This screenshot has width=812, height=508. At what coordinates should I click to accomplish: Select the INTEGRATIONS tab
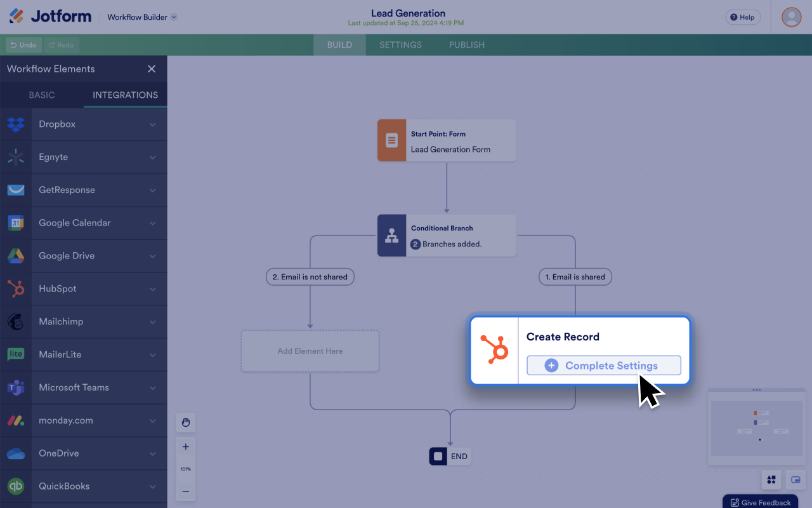[x=126, y=95]
